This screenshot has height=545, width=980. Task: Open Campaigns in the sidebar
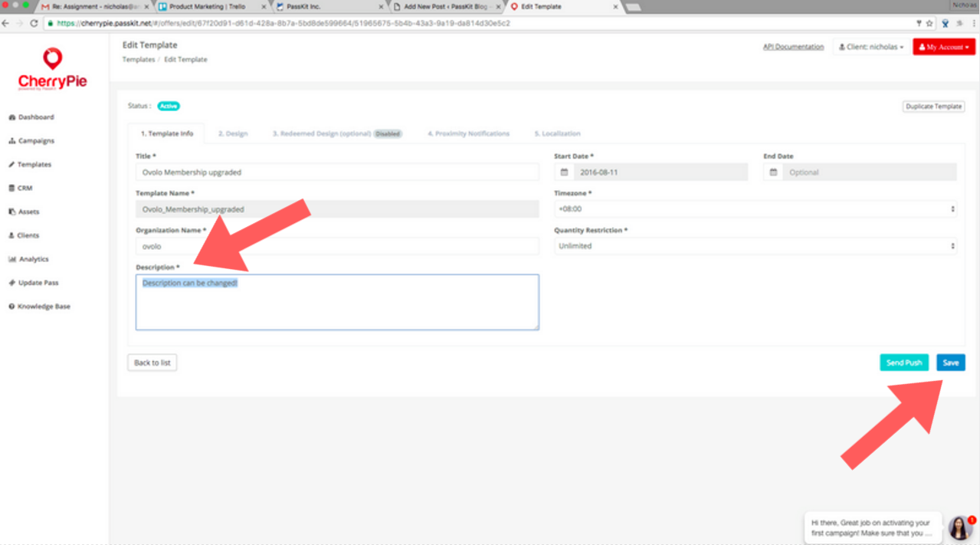pyautogui.click(x=31, y=141)
